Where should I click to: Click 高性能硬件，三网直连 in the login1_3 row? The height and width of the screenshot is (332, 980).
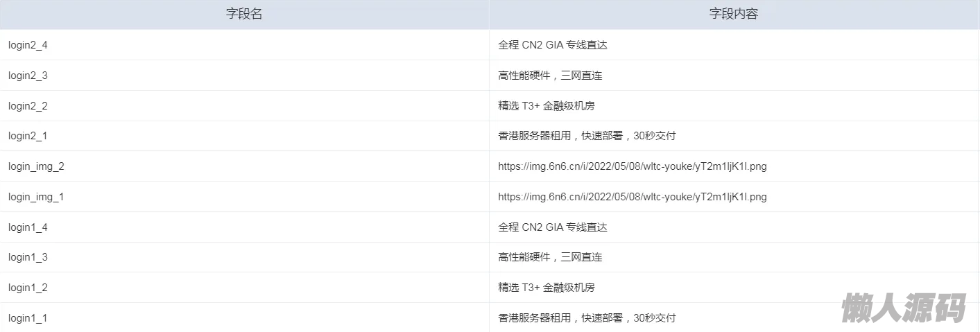pos(550,257)
